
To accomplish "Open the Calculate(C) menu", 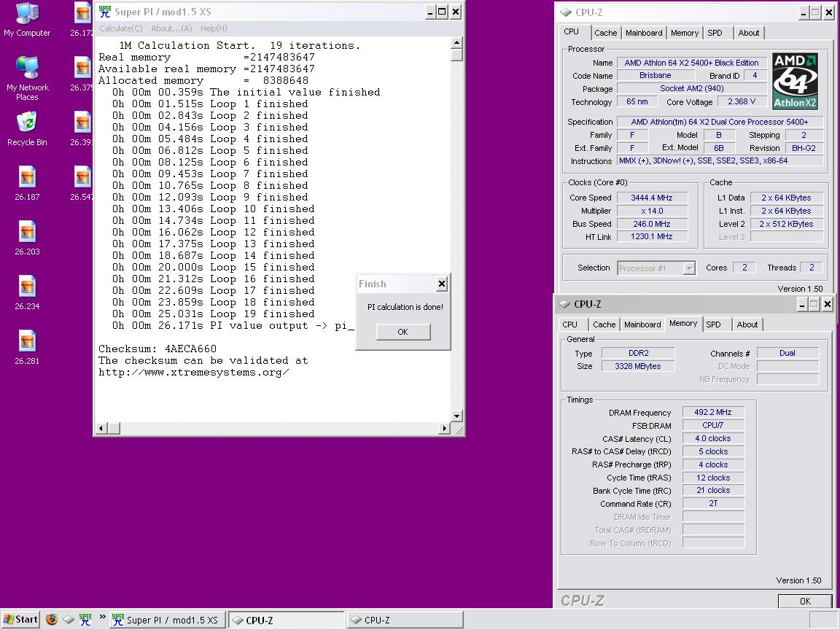I will [x=121, y=28].
